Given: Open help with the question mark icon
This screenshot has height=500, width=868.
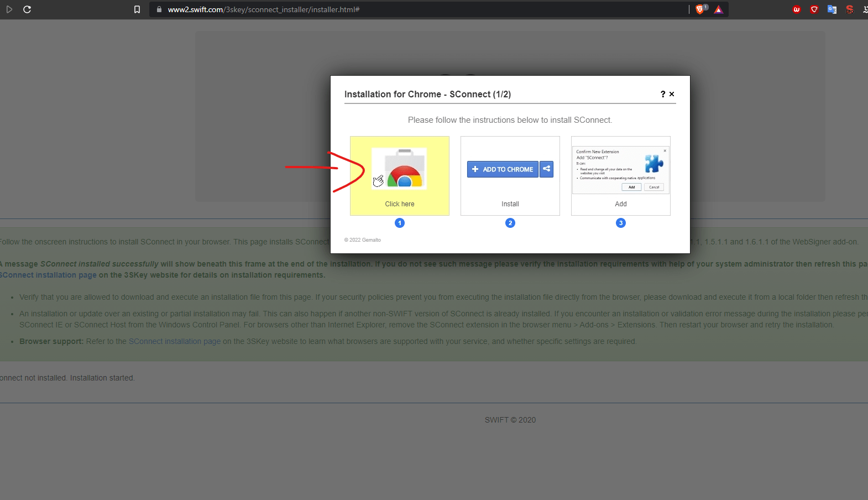Looking at the screenshot, I should 663,94.
